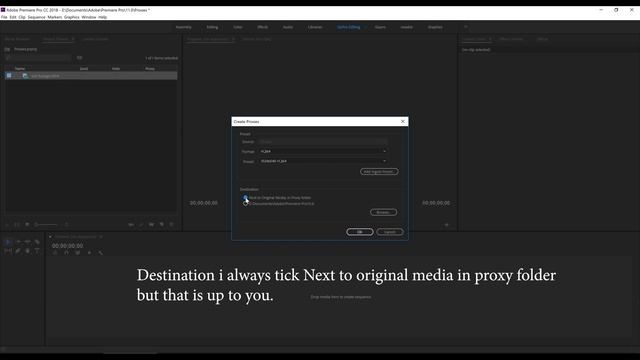The width and height of the screenshot is (640, 360).
Task: Click the Find icon in Project panel footer
Action: [142, 224]
